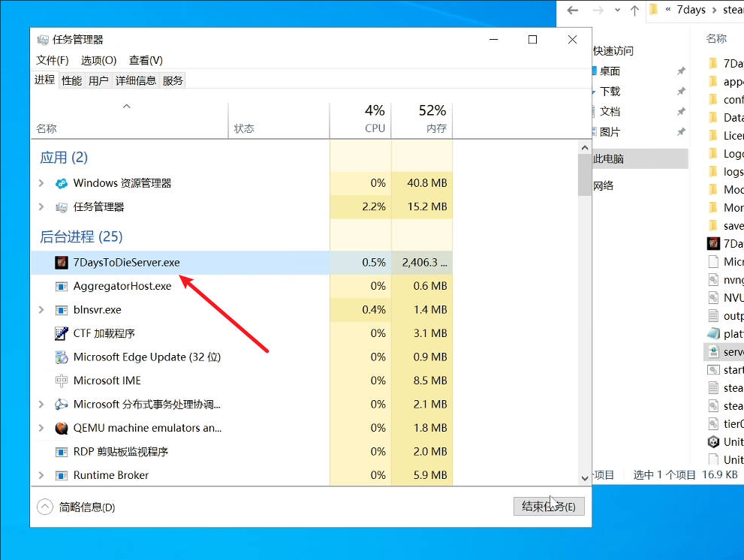Screen dimensions: 744x560
Task: Click the process list scroll down arrow
Action: [585, 477]
